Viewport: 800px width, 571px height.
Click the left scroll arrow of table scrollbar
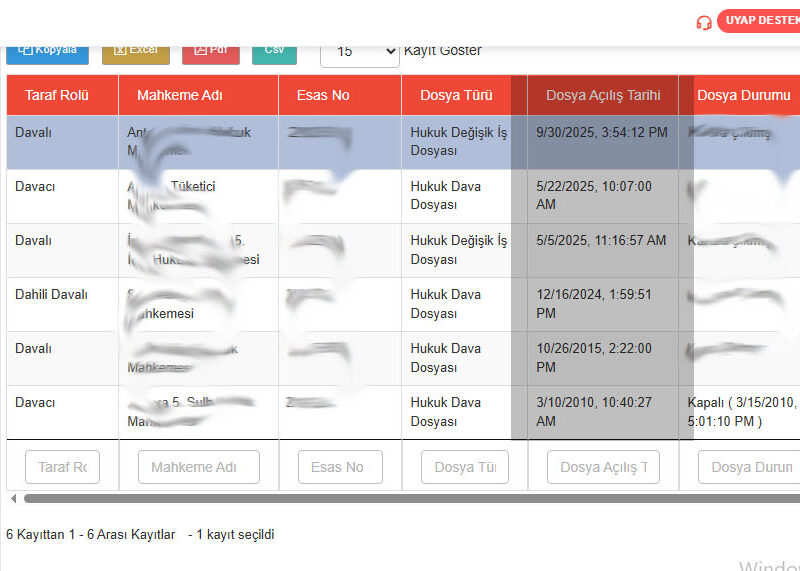point(13,498)
